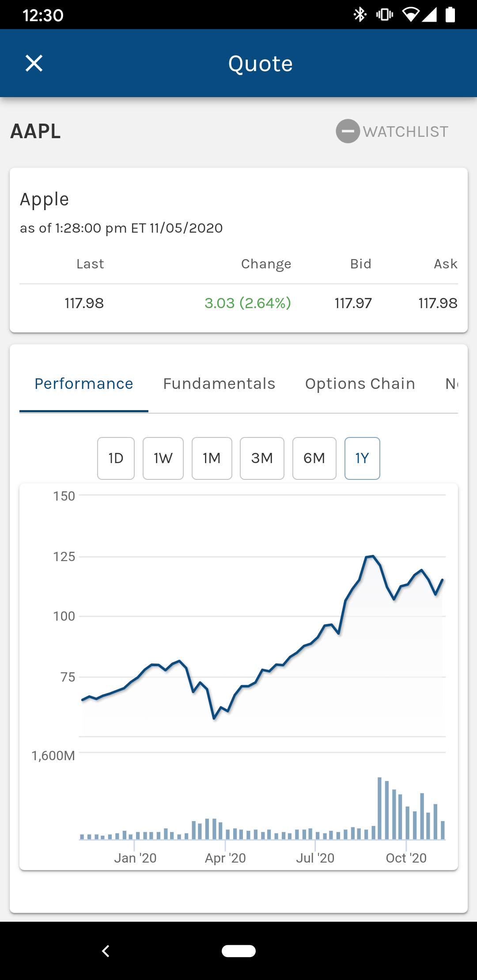The height and width of the screenshot is (980, 477).
Task: Tap the chart peak near 125
Action: (x=373, y=556)
